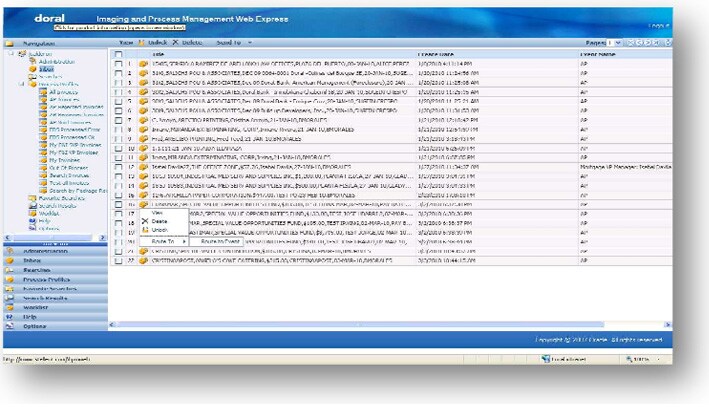Go to the next page with pager arrow
The height and width of the screenshot is (411, 709).
(x=648, y=43)
